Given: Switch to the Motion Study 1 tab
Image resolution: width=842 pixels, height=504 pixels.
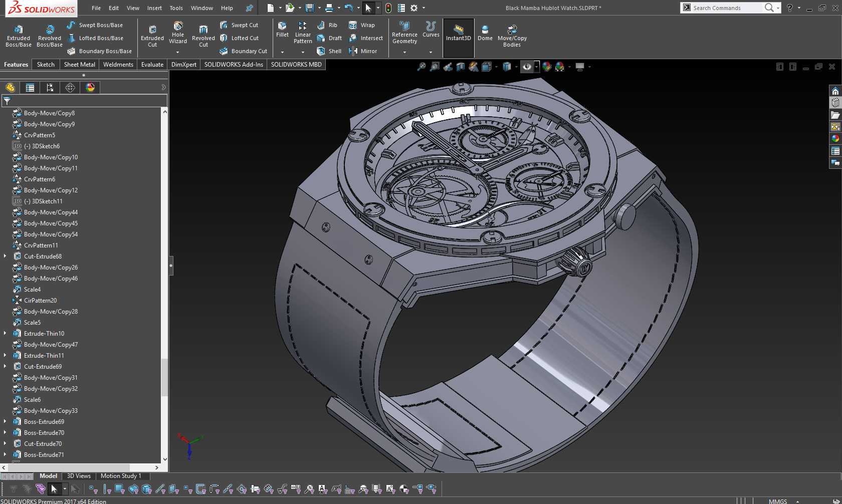Looking at the screenshot, I should (x=121, y=476).
